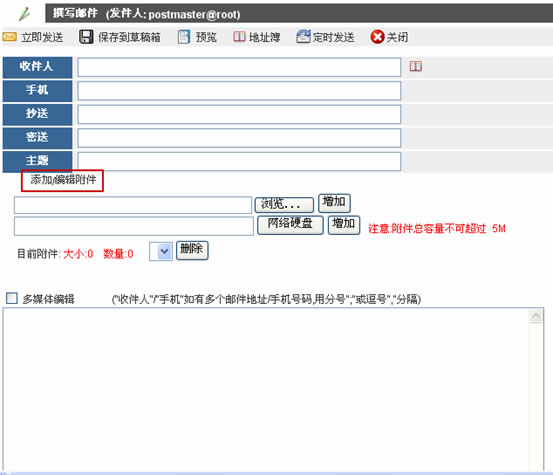Click 增加 button next to 网络硬盘
553x475 pixels.
coord(344,225)
